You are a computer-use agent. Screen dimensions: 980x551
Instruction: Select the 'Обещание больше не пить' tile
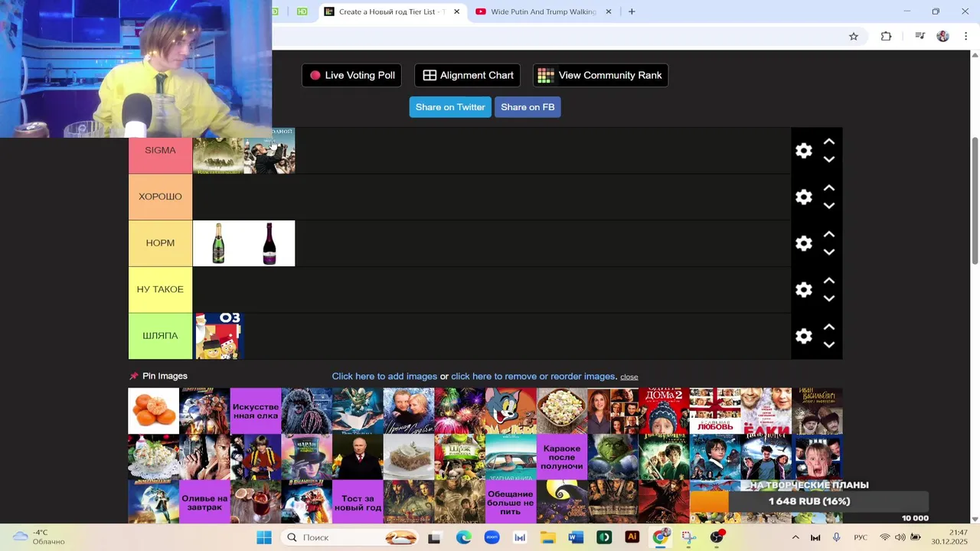511,502
